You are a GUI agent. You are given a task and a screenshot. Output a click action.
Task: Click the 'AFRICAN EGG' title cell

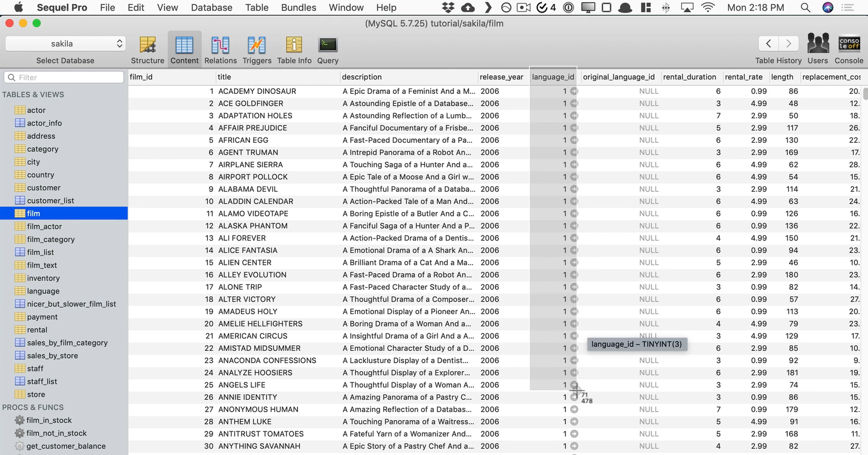coord(244,140)
